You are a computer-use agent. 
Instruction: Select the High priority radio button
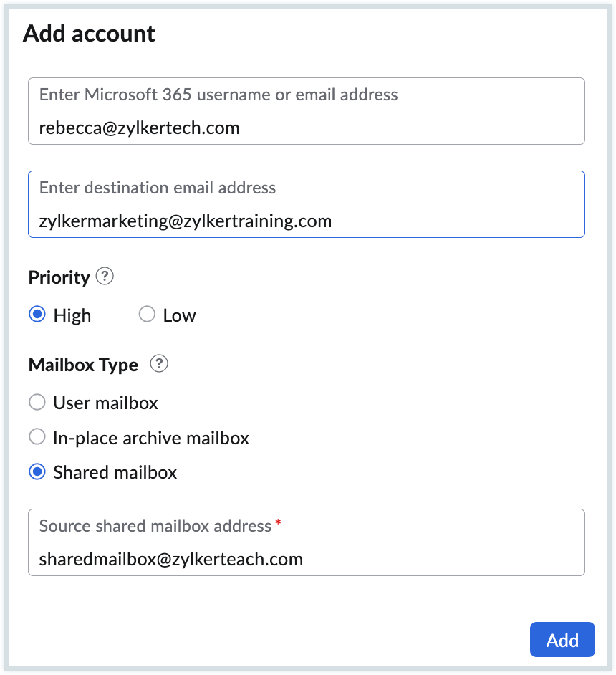click(x=37, y=315)
